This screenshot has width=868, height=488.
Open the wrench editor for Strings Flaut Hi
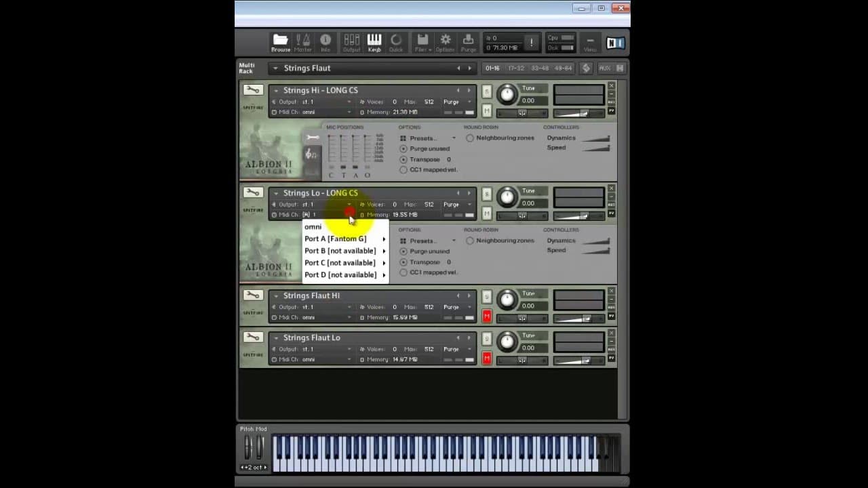pos(253,296)
